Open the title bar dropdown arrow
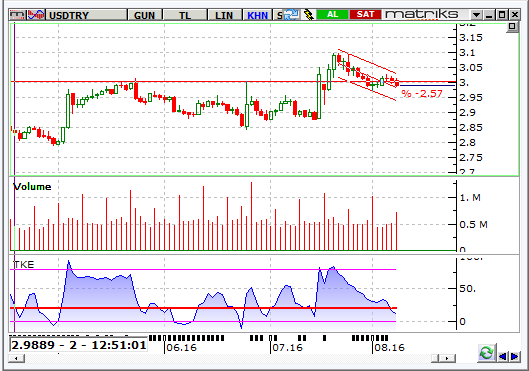This screenshot has height=371, width=529. (476, 15)
